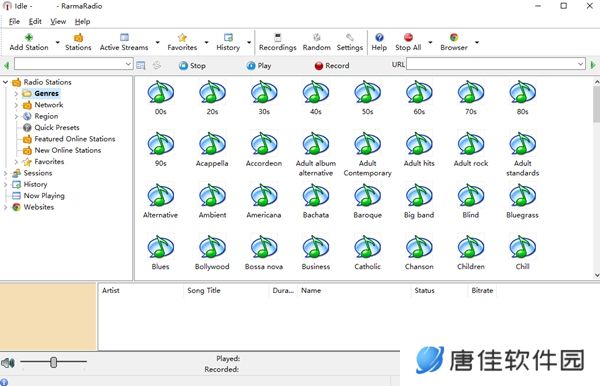This screenshot has height=386, width=600.
Task: Select the Chill genre icon
Action: click(x=522, y=247)
